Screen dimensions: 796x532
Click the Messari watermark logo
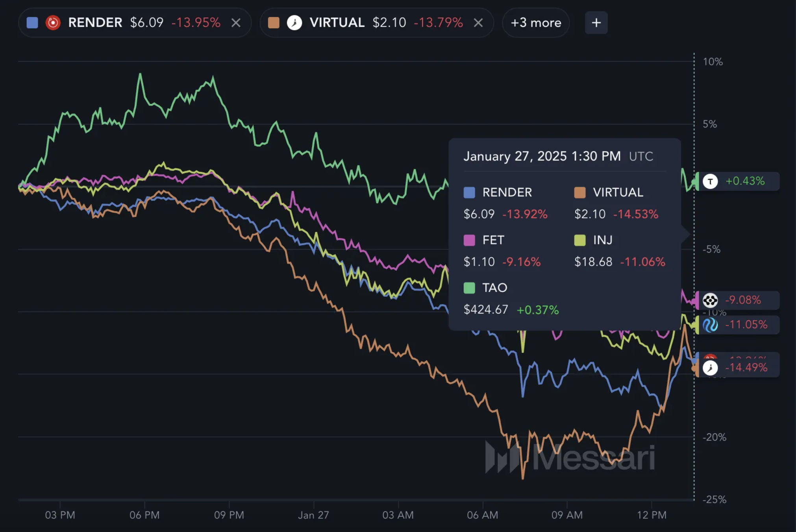[x=570, y=457]
